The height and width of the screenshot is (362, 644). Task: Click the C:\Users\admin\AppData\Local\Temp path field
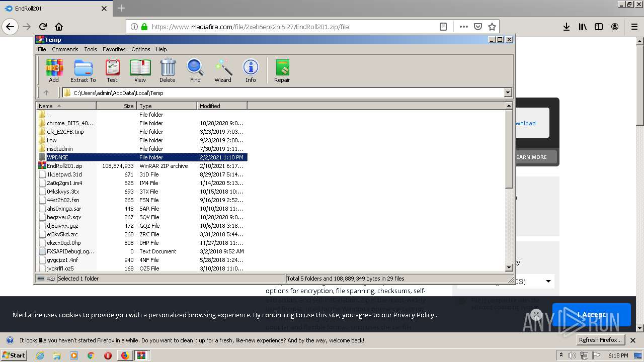click(287, 93)
